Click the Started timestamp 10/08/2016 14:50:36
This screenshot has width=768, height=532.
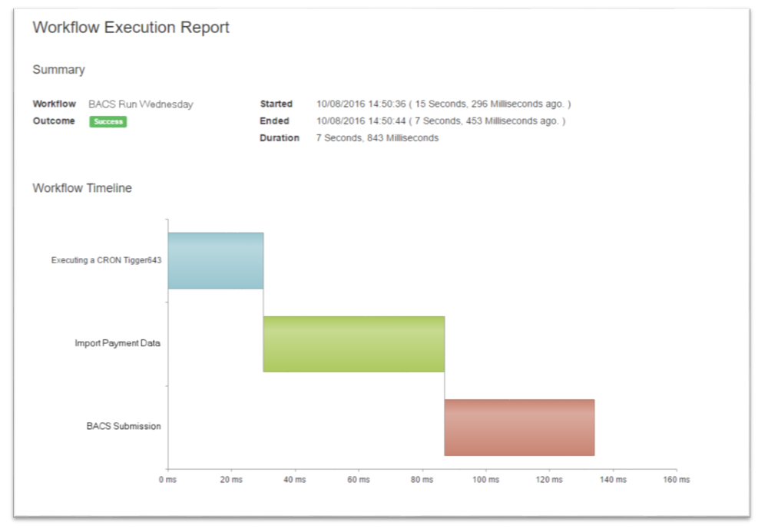(361, 104)
